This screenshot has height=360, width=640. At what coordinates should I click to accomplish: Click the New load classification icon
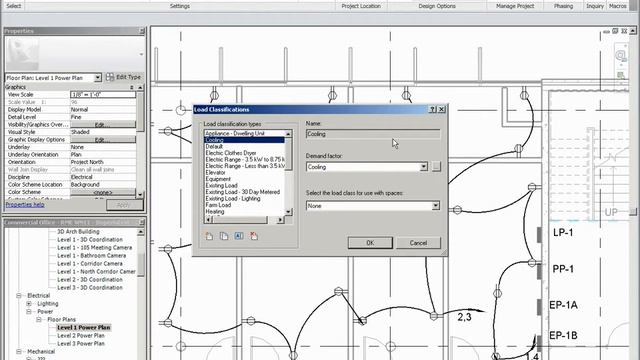point(209,236)
